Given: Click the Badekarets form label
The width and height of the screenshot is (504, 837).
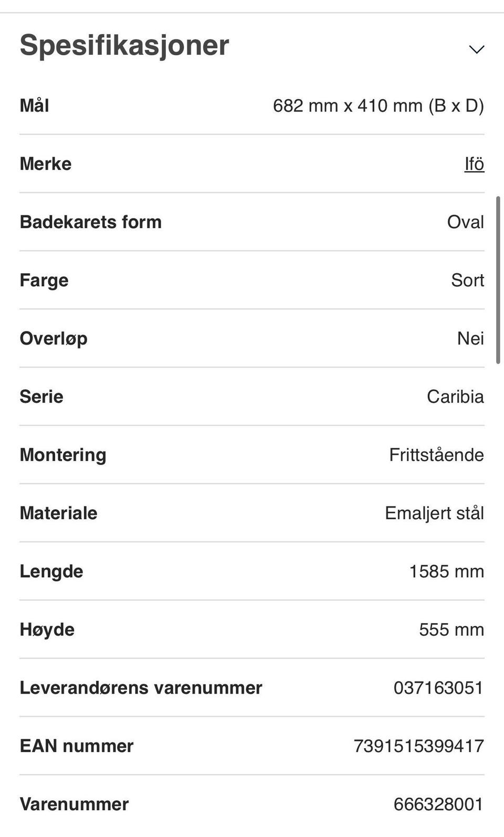Looking at the screenshot, I should (x=91, y=222).
